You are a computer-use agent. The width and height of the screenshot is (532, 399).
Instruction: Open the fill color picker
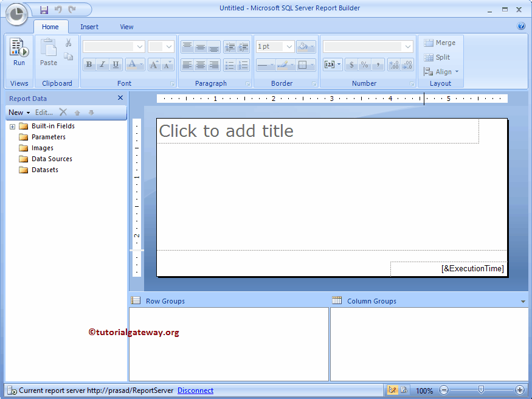(306, 46)
